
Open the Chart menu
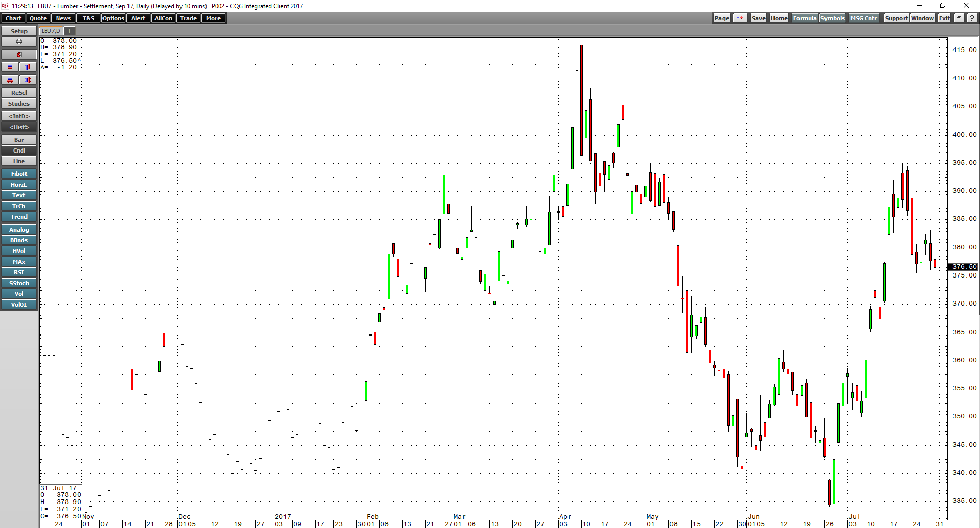click(13, 18)
